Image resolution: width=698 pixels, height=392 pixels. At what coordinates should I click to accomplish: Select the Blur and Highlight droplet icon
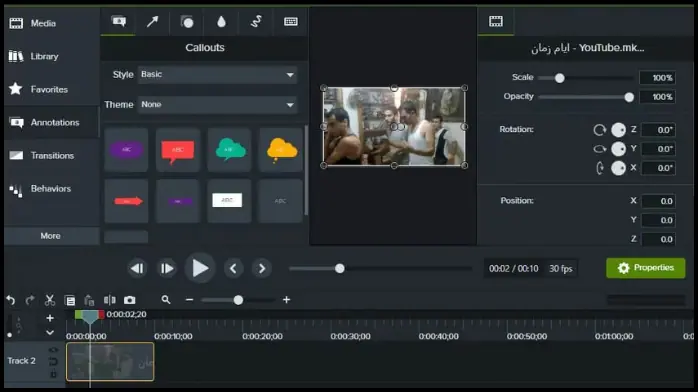pos(221,21)
